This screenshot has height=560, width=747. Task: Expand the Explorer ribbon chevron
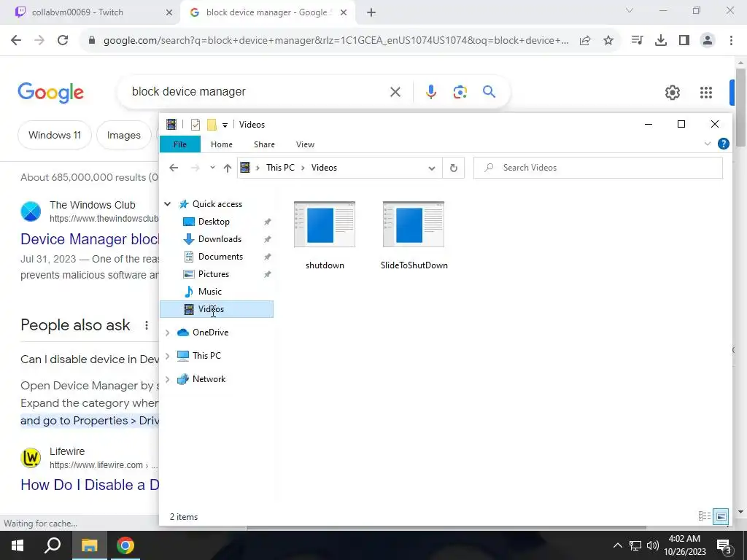708,144
